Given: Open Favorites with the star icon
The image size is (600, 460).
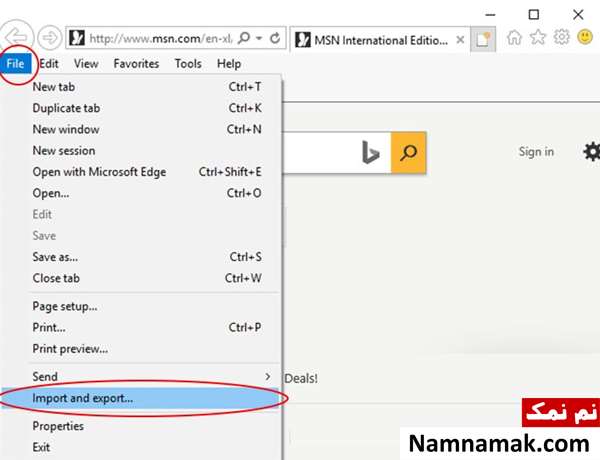Looking at the screenshot, I should pos(538,38).
